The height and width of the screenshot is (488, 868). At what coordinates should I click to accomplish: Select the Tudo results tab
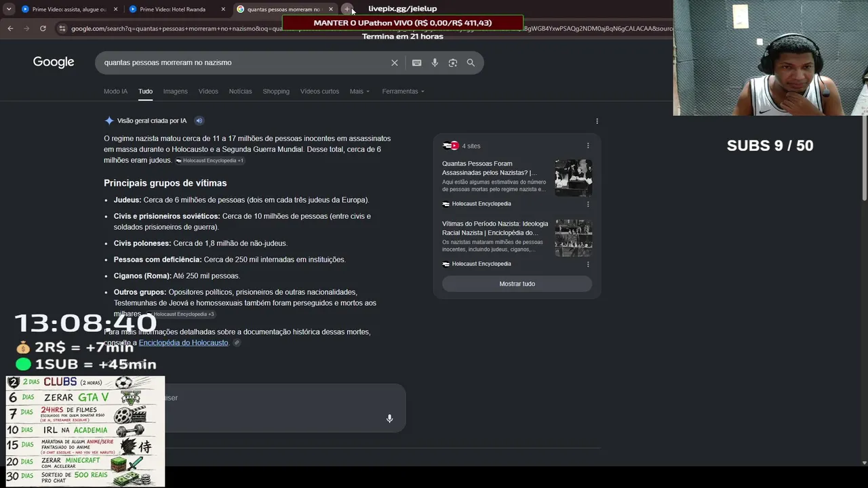pos(146,91)
